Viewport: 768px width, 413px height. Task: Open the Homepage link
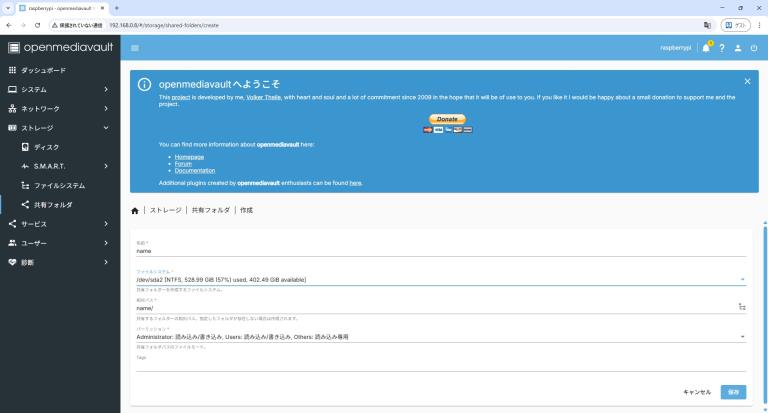click(189, 157)
